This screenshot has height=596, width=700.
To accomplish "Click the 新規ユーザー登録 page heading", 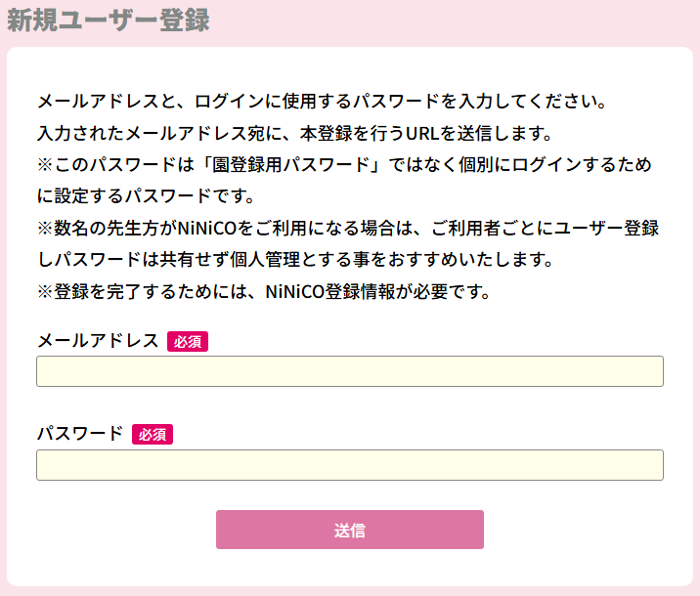I will [109, 21].
